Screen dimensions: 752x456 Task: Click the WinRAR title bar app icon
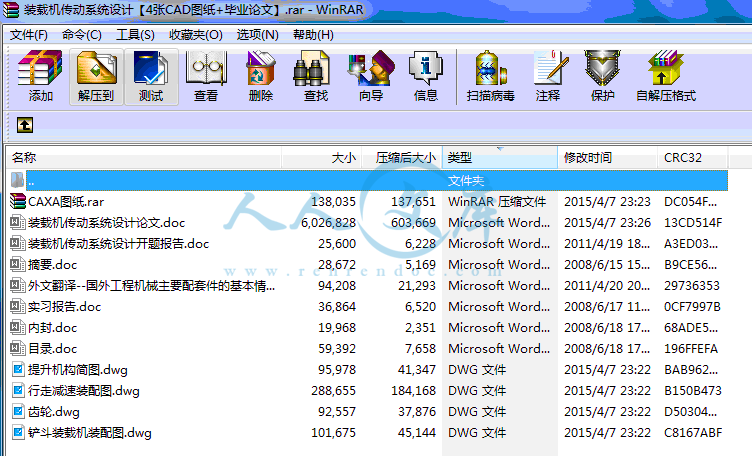11,10
